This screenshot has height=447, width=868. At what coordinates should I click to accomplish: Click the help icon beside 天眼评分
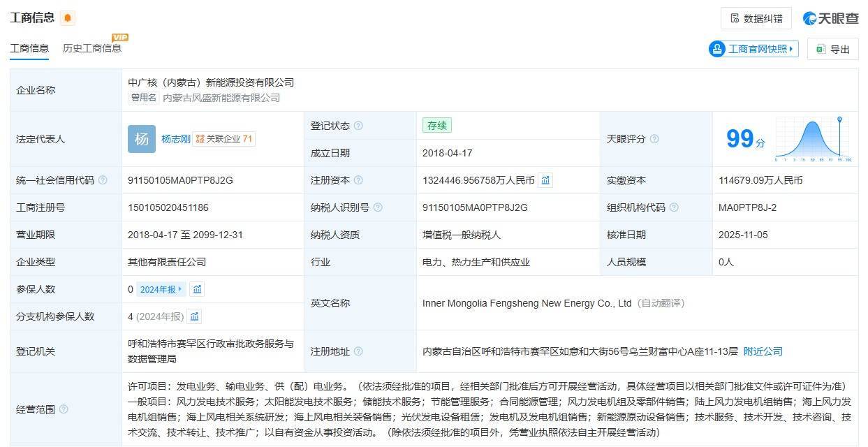tap(654, 139)
